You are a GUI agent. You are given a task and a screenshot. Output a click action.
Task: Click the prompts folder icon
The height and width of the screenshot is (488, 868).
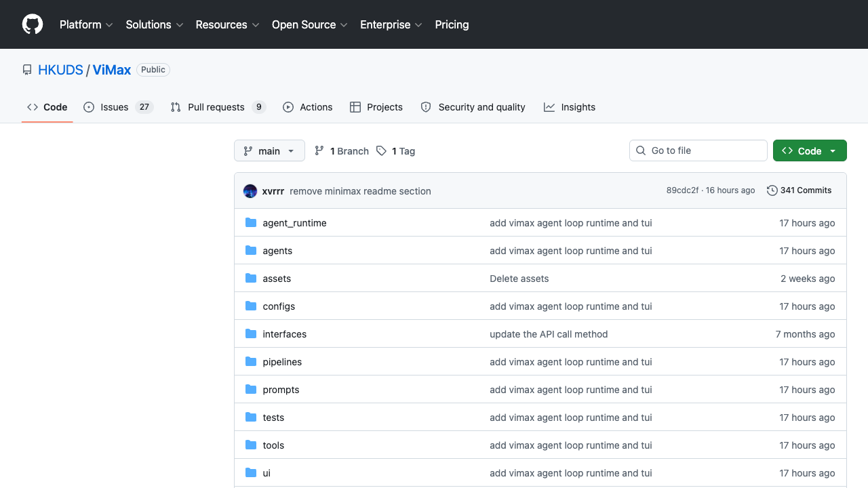pos(251,389)
